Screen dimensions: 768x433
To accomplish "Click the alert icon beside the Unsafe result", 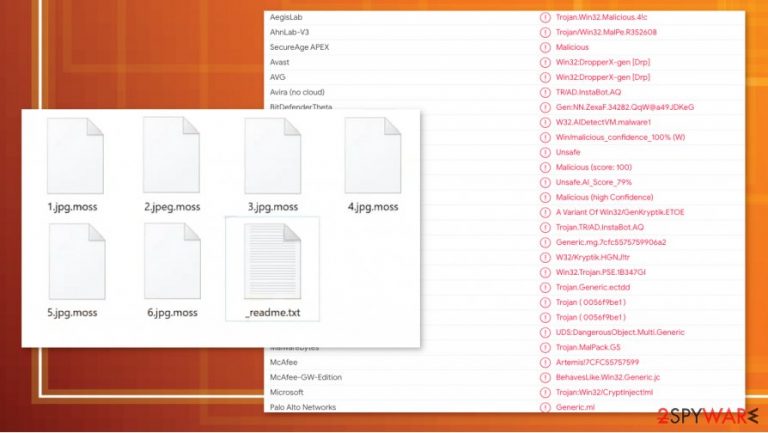I will tap(545, 152).
